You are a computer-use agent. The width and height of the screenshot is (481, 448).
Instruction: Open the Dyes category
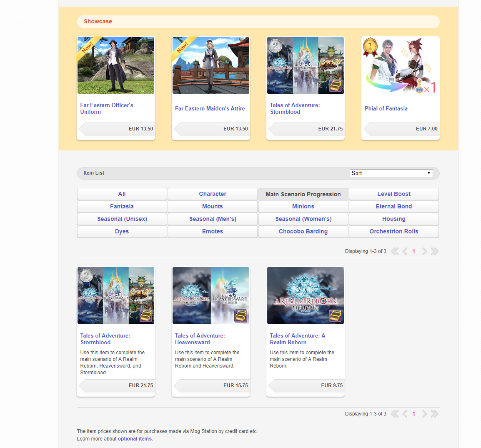coord(122,232)
